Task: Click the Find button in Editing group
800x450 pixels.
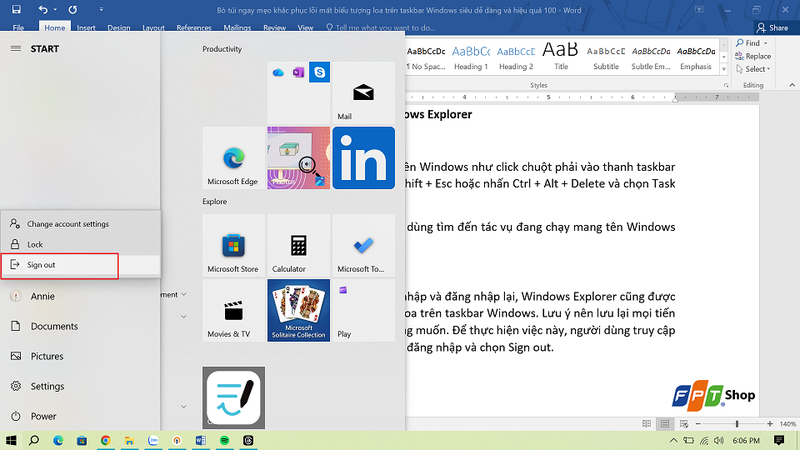Action: 748,43
